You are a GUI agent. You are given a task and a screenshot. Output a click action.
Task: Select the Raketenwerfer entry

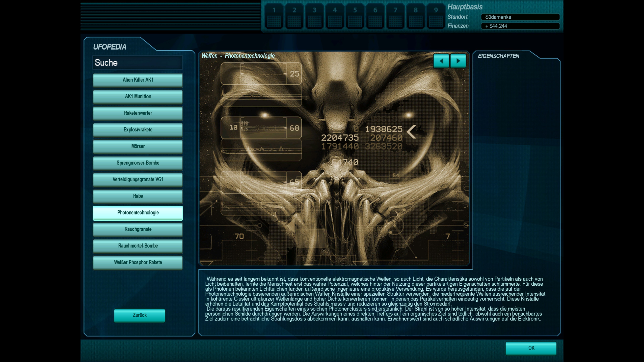(x=138, y=113)
